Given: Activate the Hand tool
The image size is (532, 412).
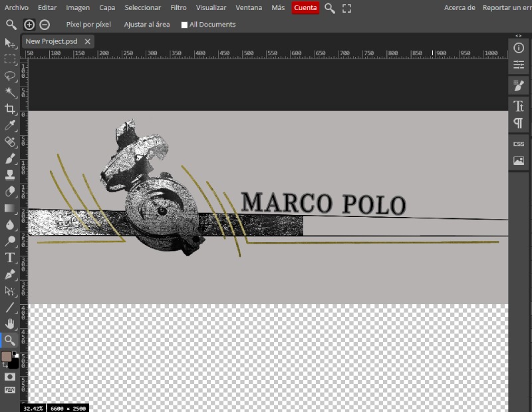Looking at the screenshot, I should [x=10, y=324].
